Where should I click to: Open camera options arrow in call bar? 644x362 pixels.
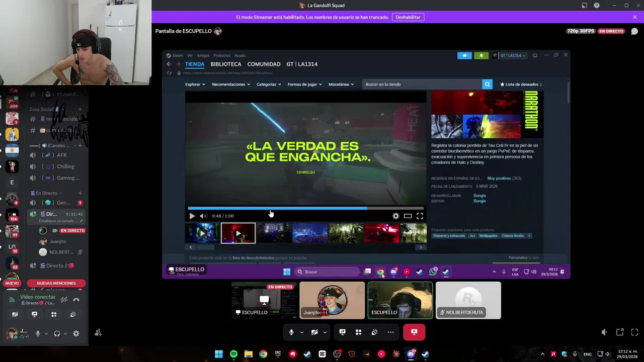point(325,332)
